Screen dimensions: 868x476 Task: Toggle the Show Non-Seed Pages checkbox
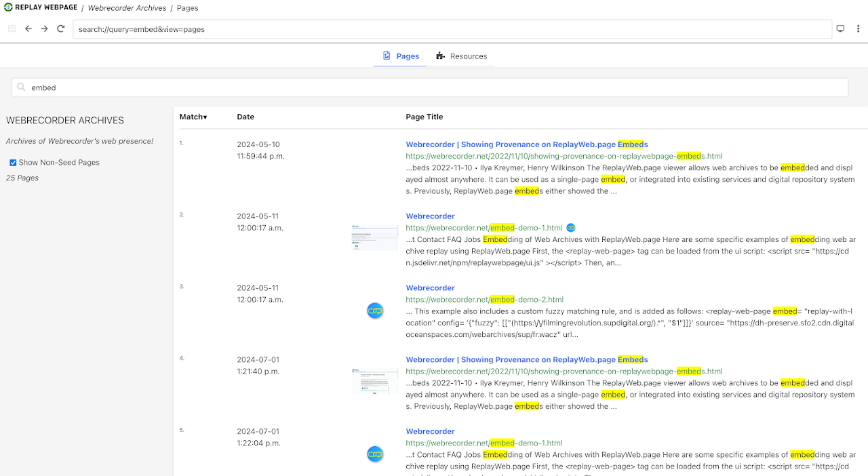point(13,163)
